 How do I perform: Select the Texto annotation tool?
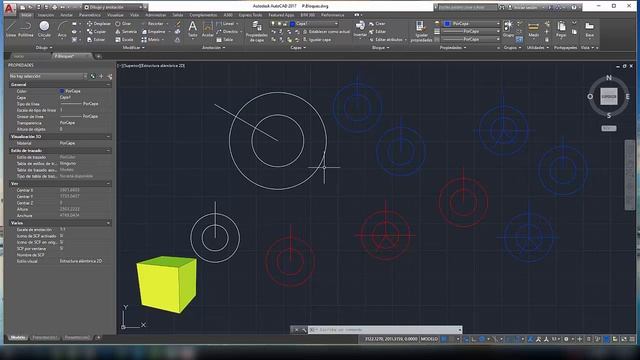click(x=192, y=29)
